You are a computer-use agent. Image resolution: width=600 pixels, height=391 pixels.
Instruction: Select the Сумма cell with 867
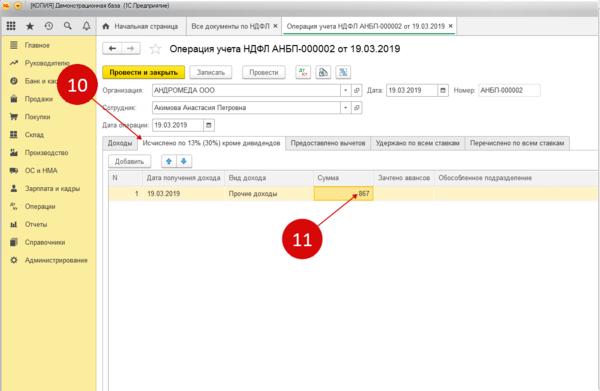(343, 194)
